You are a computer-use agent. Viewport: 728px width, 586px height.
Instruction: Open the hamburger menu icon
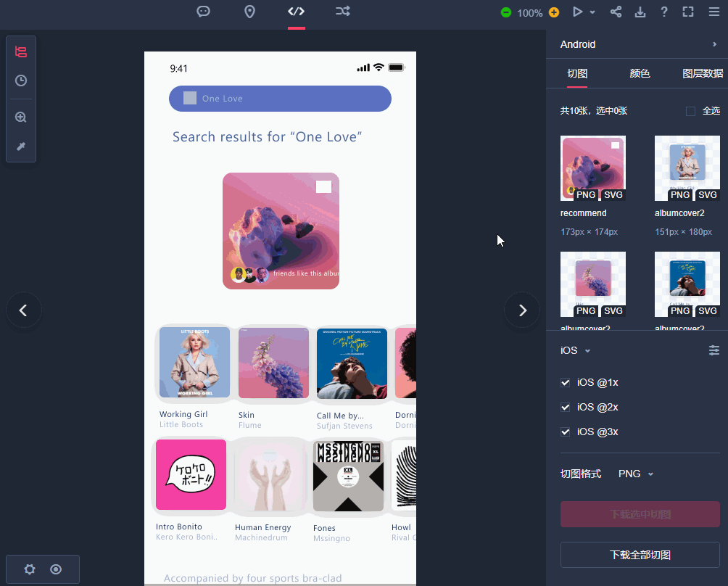point(714,12)
